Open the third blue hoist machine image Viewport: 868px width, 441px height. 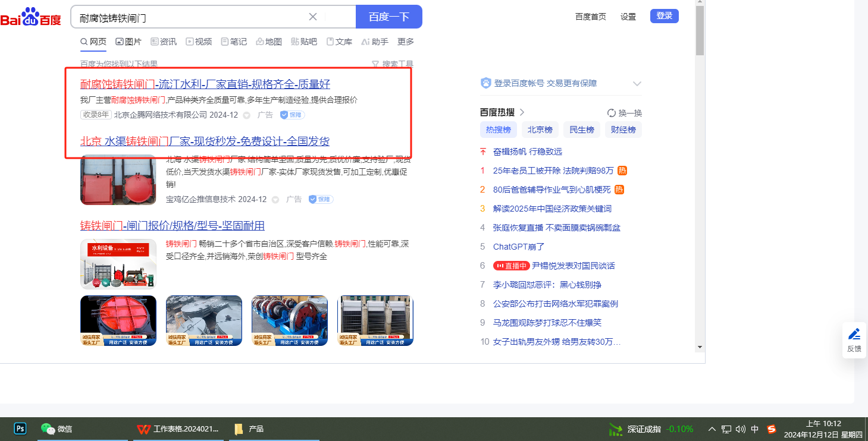point(290,320)
